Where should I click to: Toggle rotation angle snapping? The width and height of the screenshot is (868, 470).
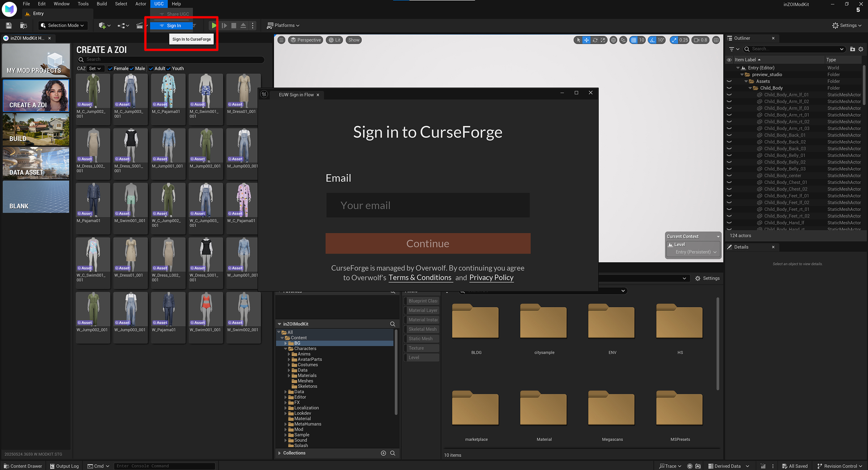652,40
